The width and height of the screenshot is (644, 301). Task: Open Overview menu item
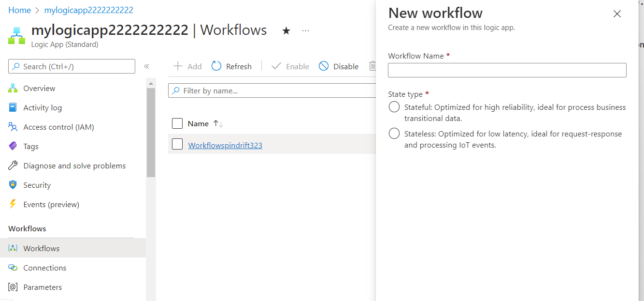pyautogui.click(x=73, y=88)
